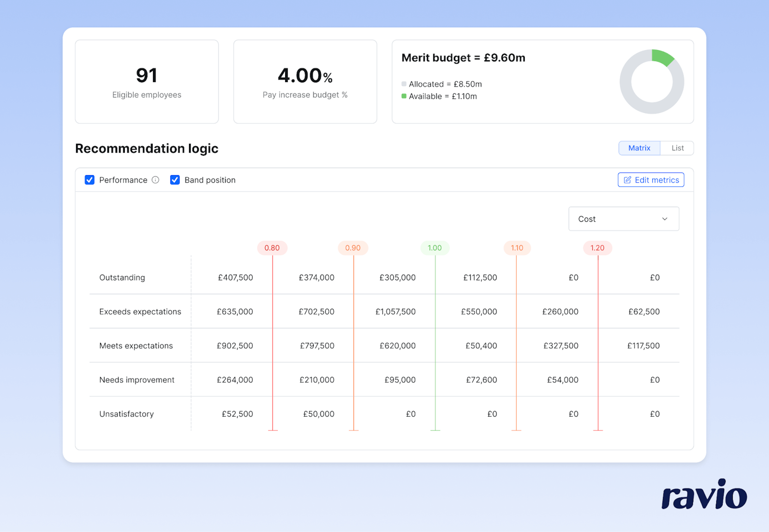Click the 1.00 band position marker
The image size is (769, 532).
(x=435, y=248)
